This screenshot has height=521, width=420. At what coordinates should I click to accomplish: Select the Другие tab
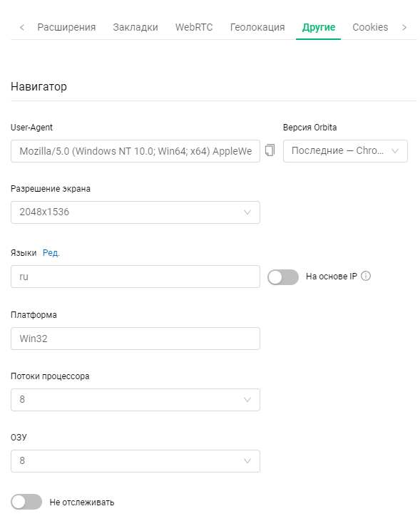(x=319, y=27)
